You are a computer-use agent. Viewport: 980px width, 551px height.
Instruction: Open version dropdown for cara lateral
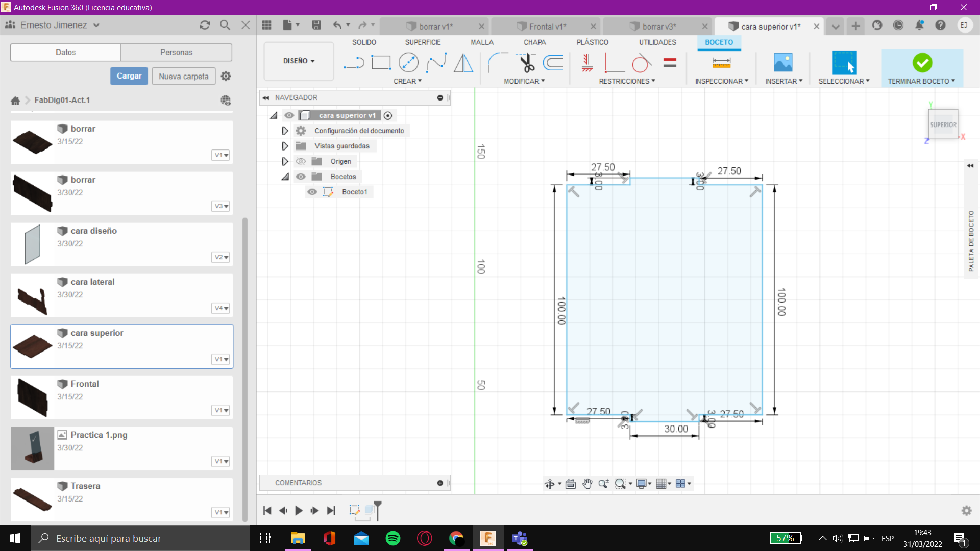tap(221, 308)
